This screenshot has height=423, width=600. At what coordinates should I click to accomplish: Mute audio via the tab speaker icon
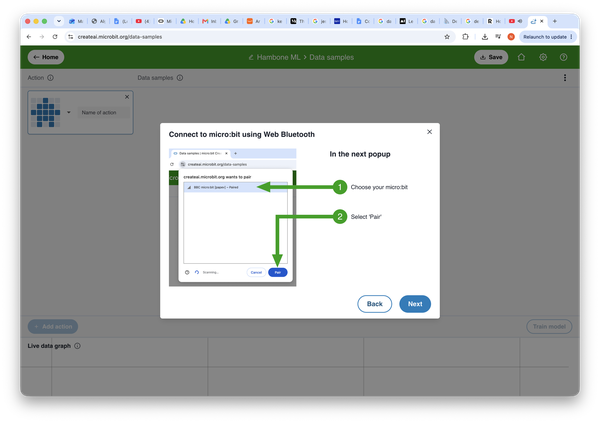[x=520, y=21]
